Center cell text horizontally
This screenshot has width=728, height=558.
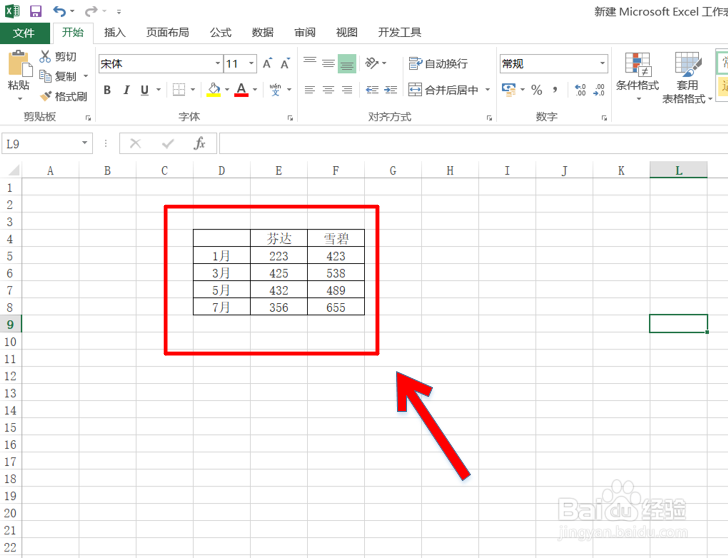tap(328, 90)
